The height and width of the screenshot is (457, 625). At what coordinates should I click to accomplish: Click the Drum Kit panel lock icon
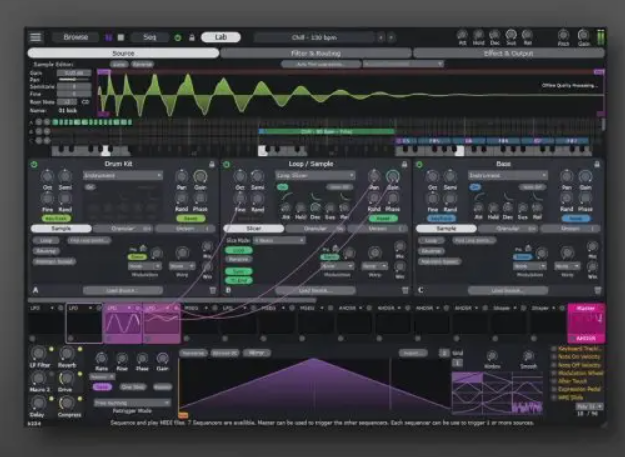click(211, 163)
